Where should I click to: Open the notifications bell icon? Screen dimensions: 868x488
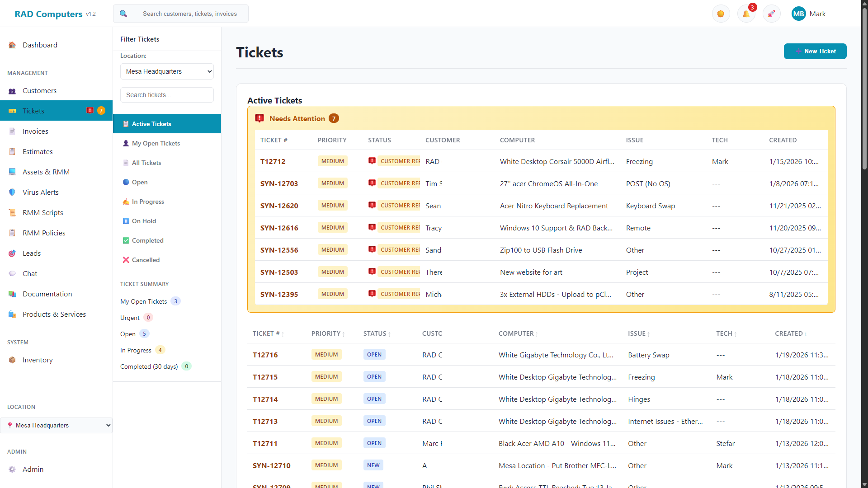click(x=746, y=14)
